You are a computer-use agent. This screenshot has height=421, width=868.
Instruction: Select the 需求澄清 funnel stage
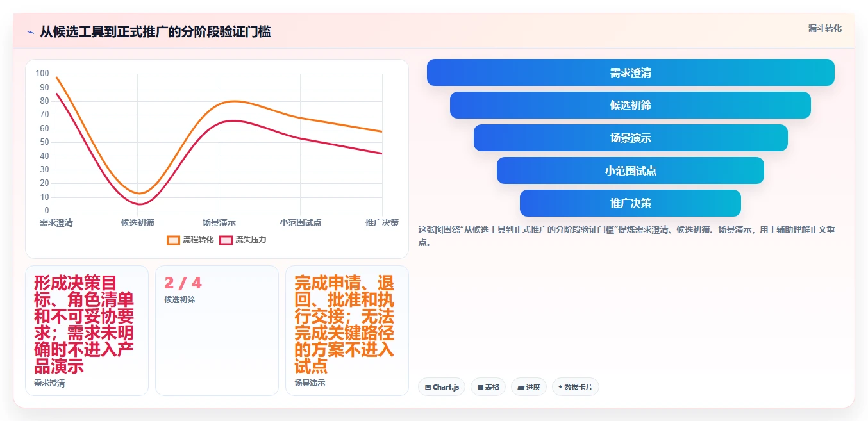(631, 72)
